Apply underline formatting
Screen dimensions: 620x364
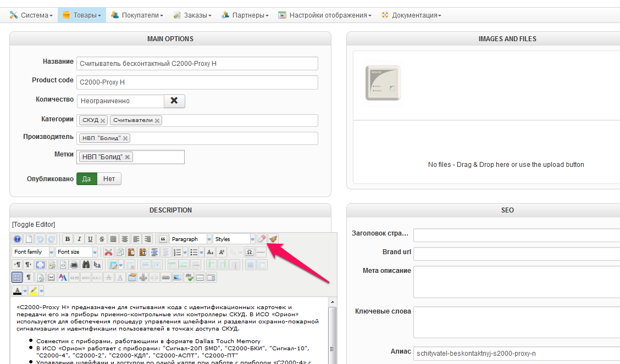(90, 239)
